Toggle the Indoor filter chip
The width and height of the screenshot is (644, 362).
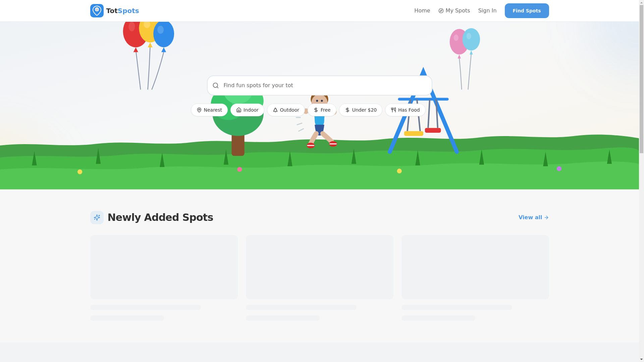247,110
